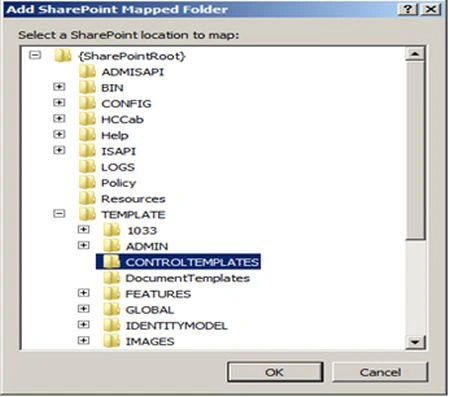
Task: Expand the ISAPI folder node
Action: (x=59, y=150)
